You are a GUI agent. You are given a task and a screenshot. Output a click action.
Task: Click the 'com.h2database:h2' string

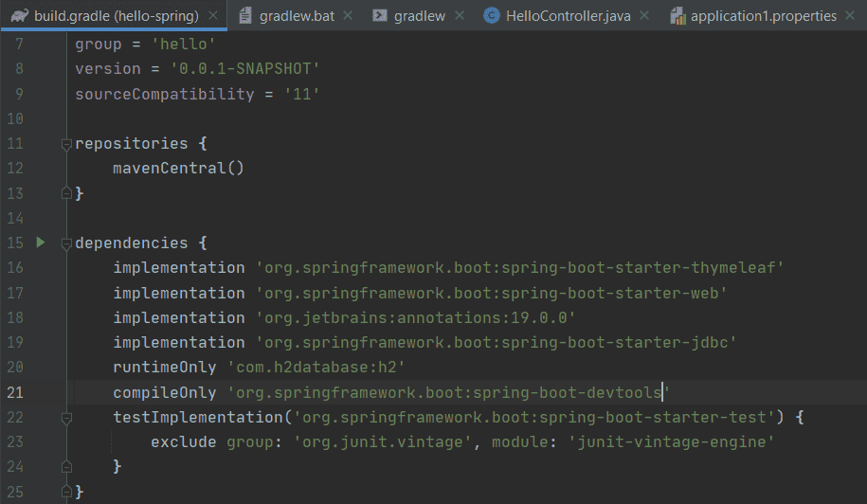click(316, 368)
